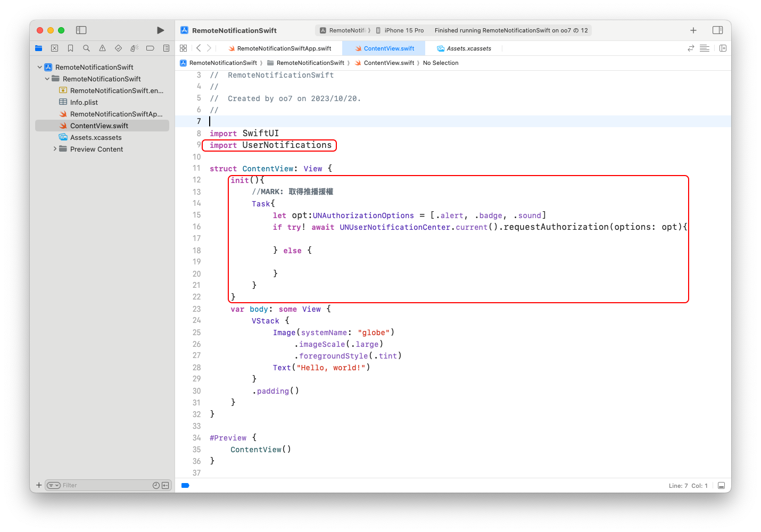The image size is (761, 532).
Task: Click line number 15 in the gutter
Action: (x=197, y=215)
